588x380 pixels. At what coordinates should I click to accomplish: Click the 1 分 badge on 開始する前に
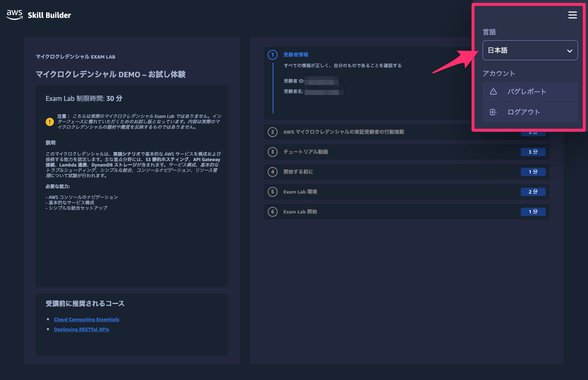point(533,172)
